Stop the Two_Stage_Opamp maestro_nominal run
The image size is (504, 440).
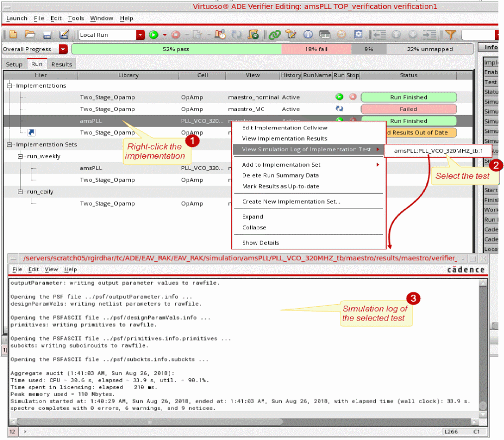coord(353,97)
